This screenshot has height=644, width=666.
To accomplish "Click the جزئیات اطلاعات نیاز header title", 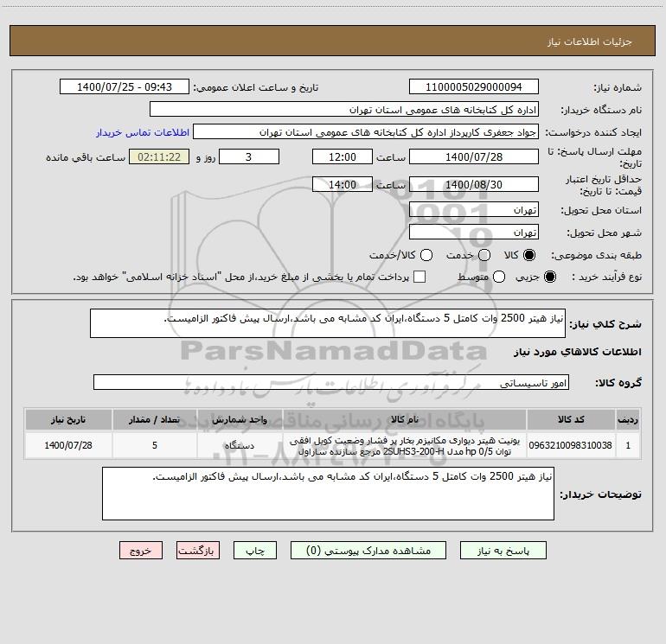I will (590, 41).
